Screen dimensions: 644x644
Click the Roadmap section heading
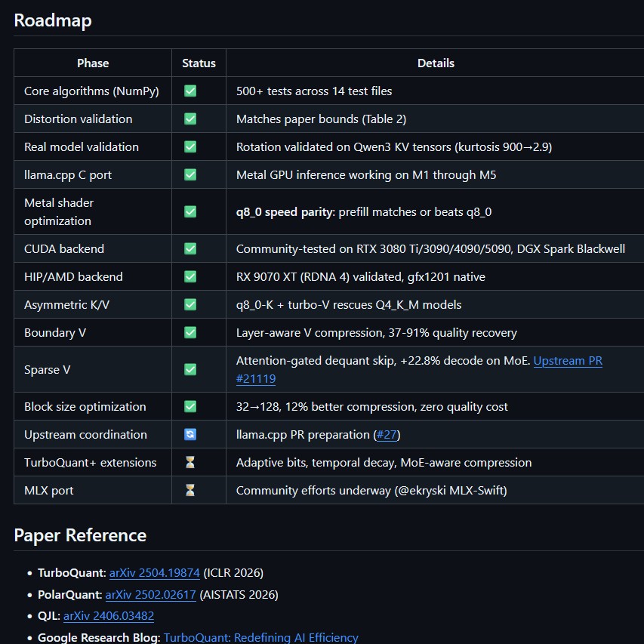[53, 20]
